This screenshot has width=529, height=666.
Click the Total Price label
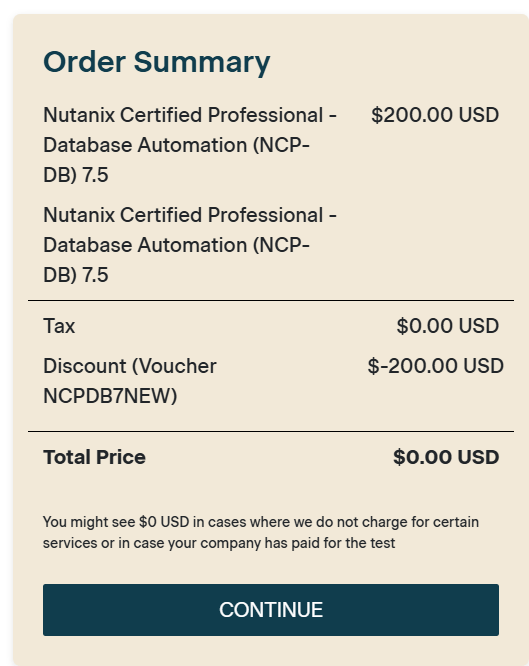[x=94, y=457]
